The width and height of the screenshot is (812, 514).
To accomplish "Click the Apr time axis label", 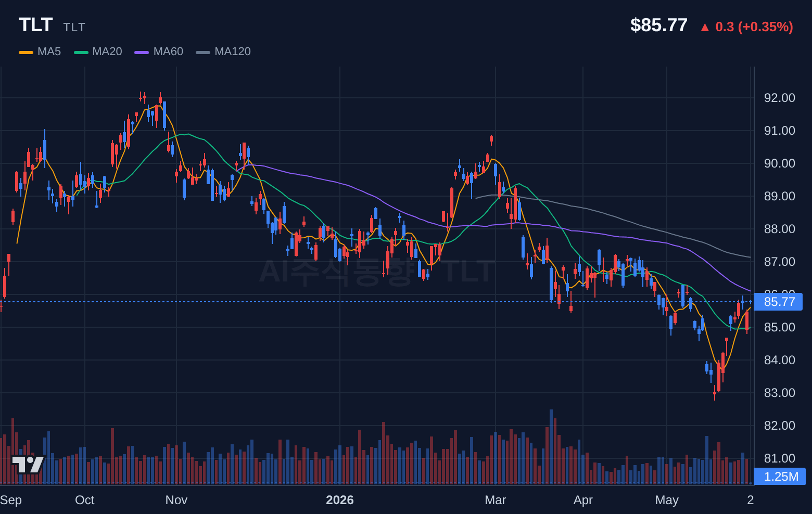I will [583, 500].
